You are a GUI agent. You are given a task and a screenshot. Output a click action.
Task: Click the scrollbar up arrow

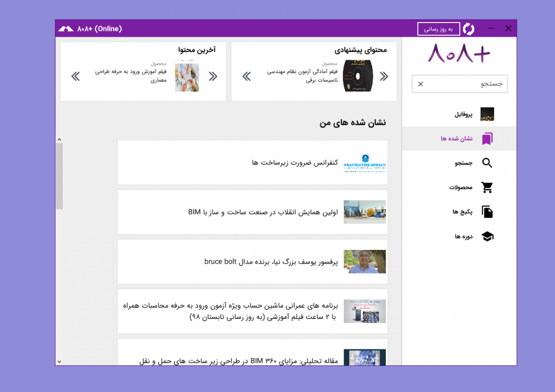59,139
